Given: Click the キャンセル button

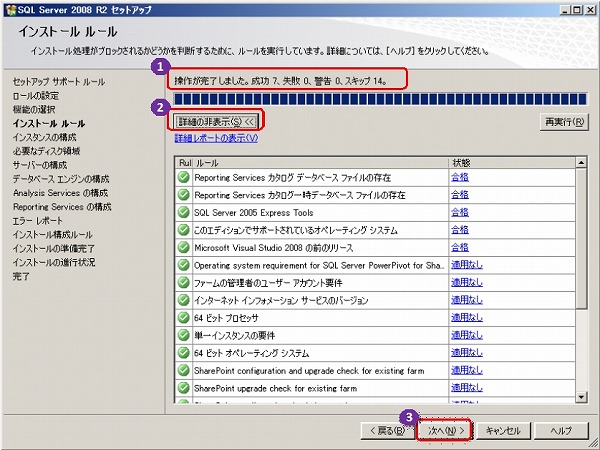Looking at the screenshot, I should tap(503, 431).
